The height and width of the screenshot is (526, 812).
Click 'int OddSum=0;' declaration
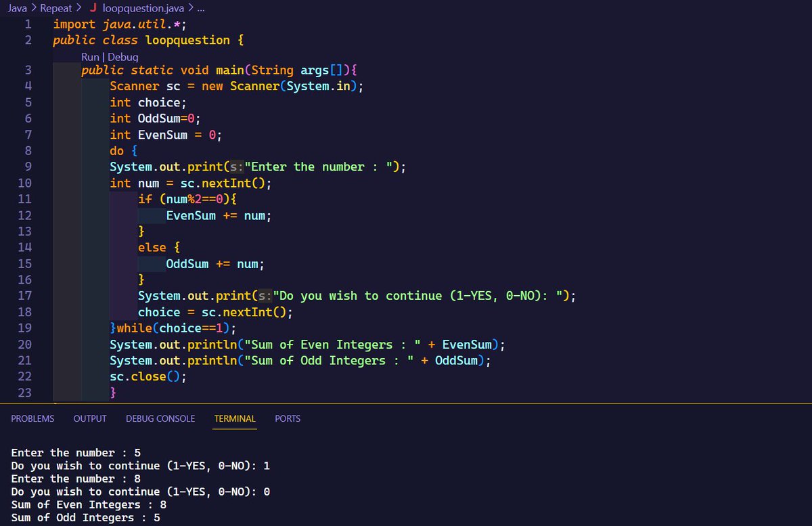tap(156, 118)
